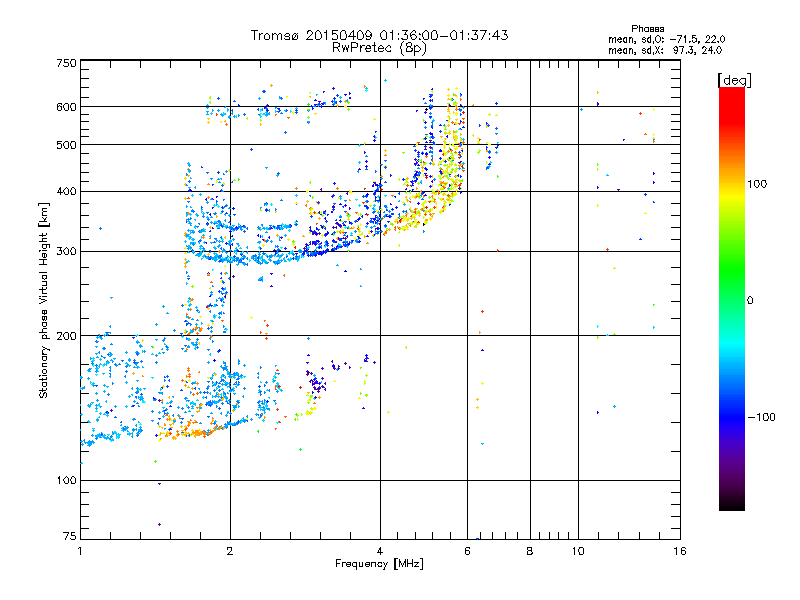Click the x-axis tick label '4'
Image resolution: width=800 pixels, height=600 pixels.
pos(380,551)
